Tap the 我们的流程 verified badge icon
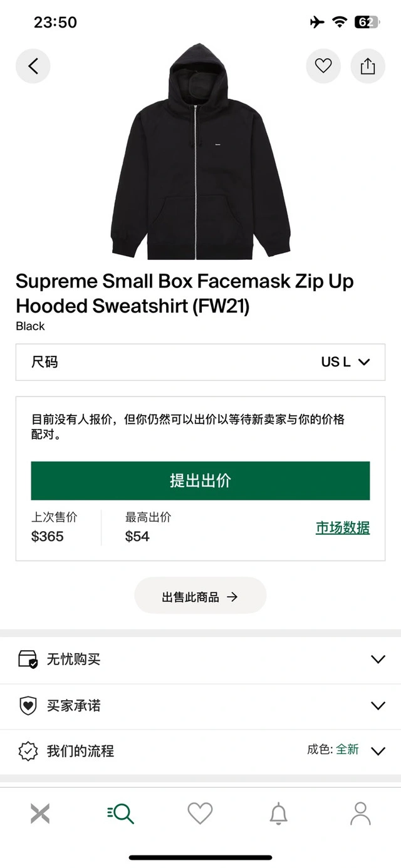 (x=28, y=752)
